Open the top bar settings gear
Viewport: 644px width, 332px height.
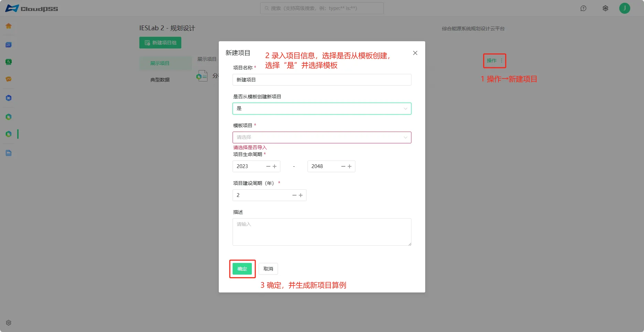click(605, 8)
